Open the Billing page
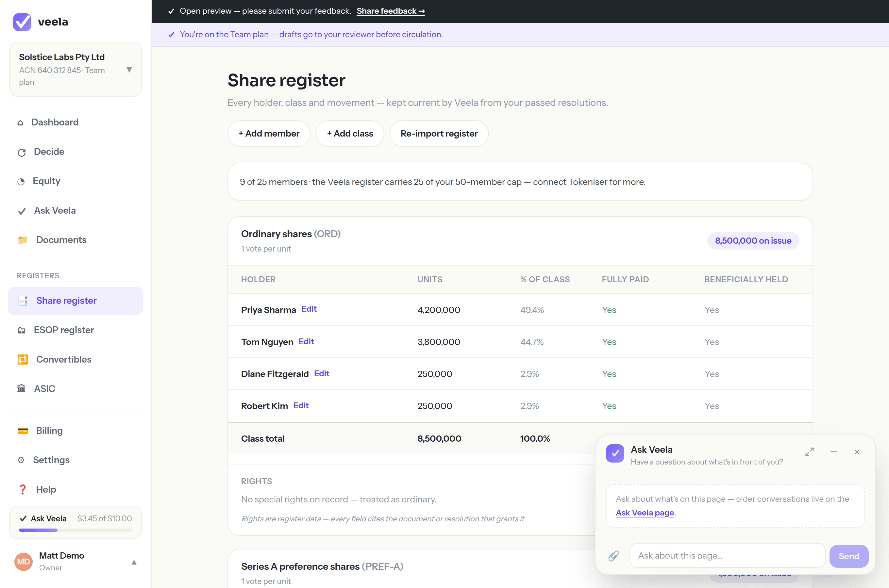Screen dimensions: 889x588 point(75,431)
